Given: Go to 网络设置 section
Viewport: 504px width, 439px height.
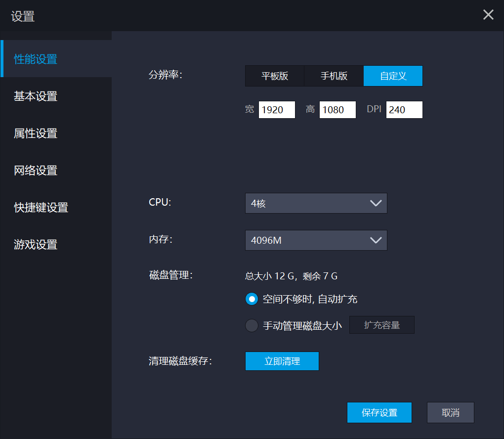Looking at the screenshot, I should tap(36, 171).
